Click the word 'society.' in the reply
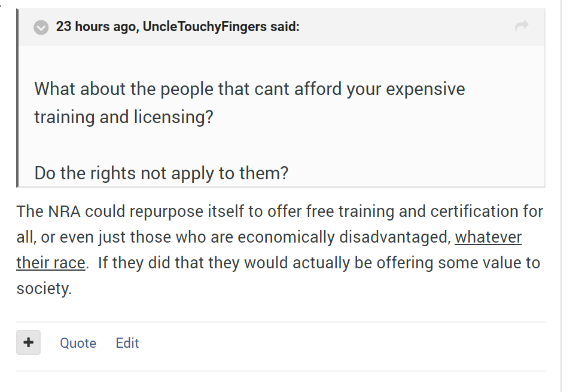 pos(44,289)
